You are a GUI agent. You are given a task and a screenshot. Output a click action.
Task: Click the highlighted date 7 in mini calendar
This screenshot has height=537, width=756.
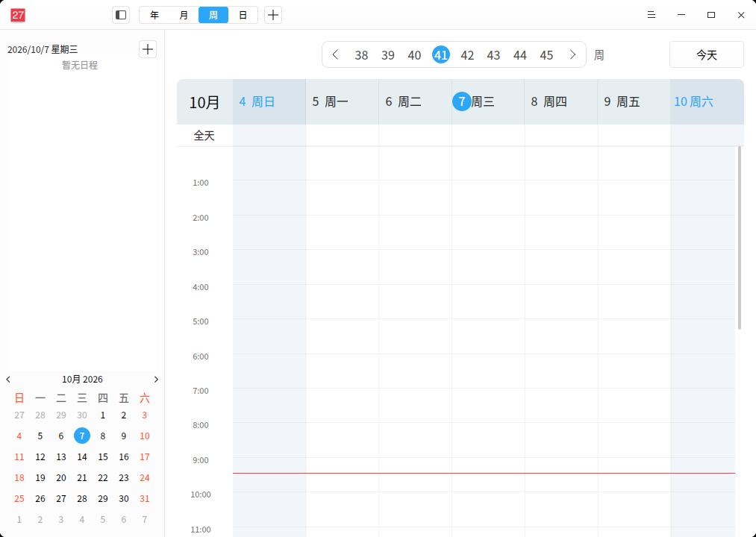pos(82,436)
